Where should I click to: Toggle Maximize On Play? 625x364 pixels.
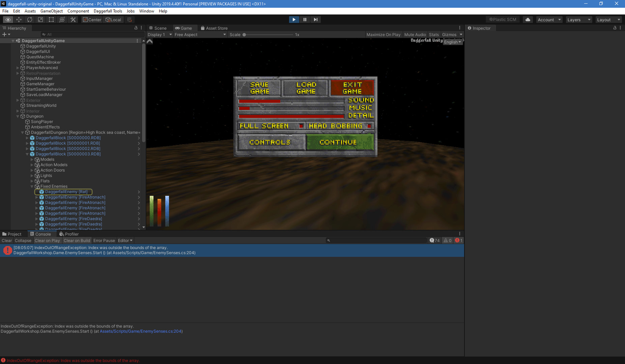coord(383,34)
